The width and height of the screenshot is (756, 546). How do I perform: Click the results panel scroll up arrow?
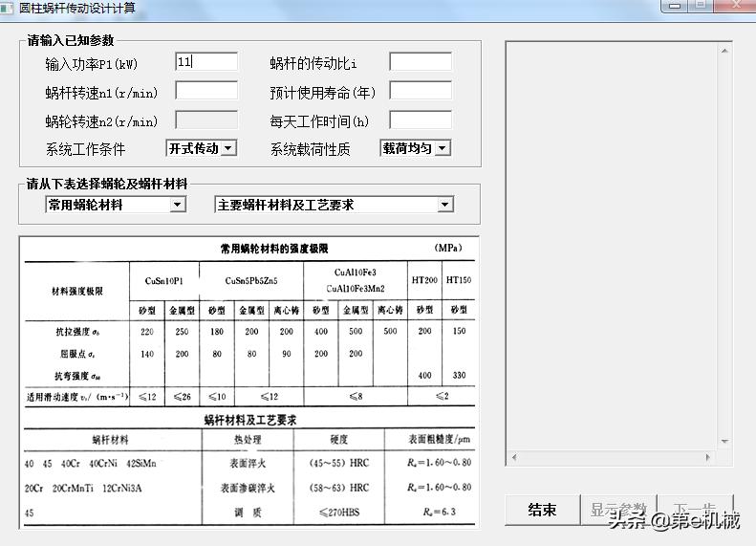click(724, 51)
